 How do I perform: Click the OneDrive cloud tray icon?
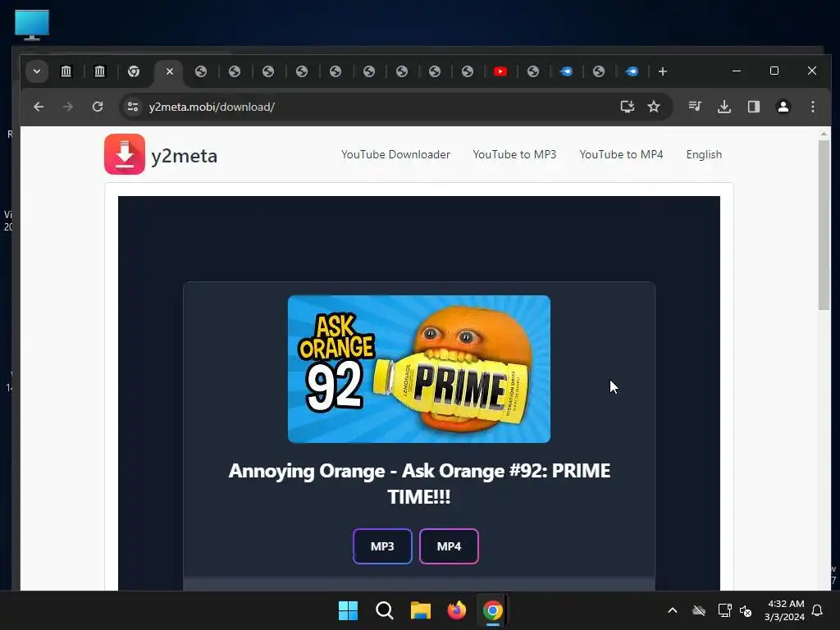(699, 610)
